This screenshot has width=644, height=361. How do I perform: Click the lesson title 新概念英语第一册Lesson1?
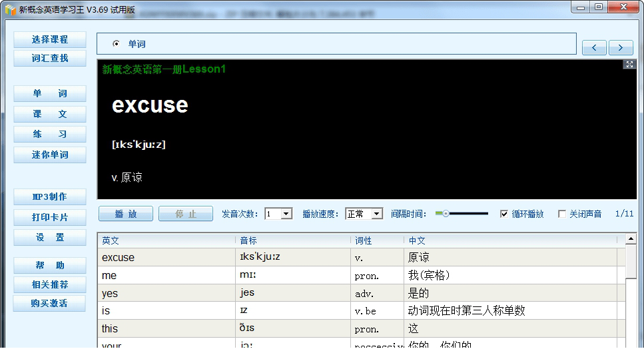coord(164,69)
